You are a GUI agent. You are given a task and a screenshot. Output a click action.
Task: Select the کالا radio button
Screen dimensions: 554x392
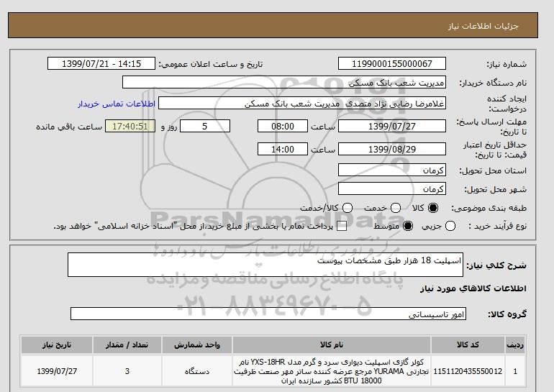tap(433, 208)
